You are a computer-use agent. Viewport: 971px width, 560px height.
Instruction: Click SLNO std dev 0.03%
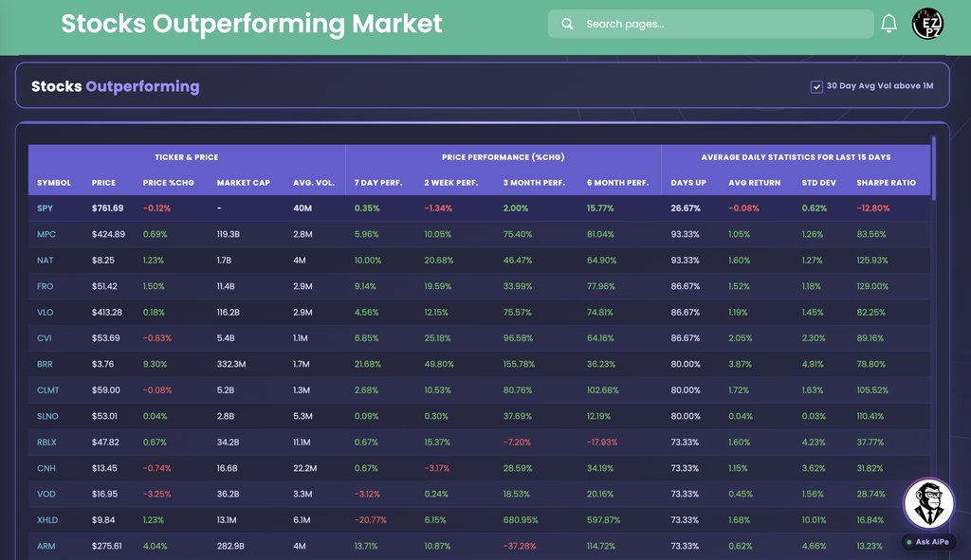(814, 416)
